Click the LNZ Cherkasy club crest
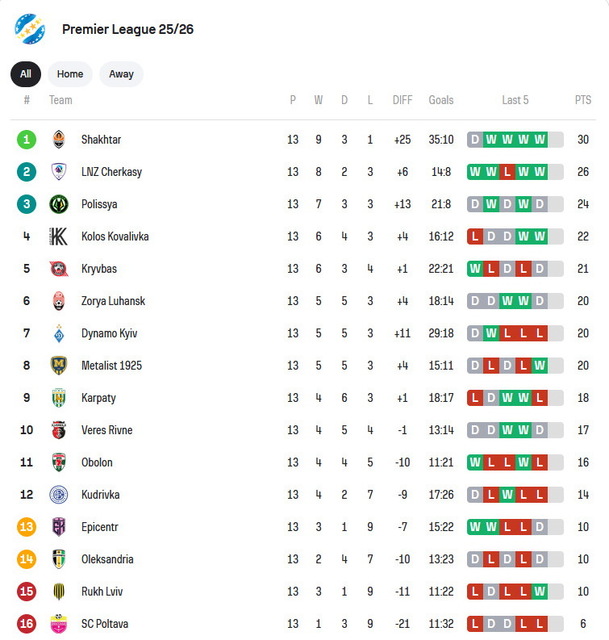Viewport: 609px width, 640px height. (x=58, y=172)
